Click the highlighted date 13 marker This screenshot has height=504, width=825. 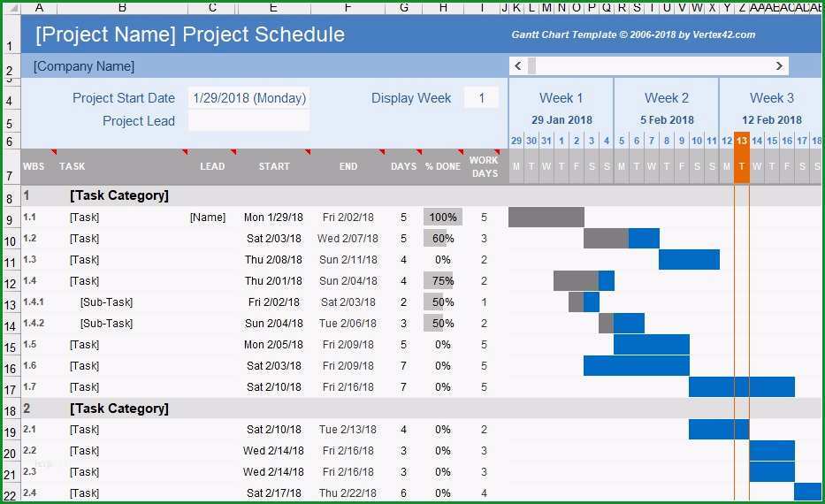[742, 141]
